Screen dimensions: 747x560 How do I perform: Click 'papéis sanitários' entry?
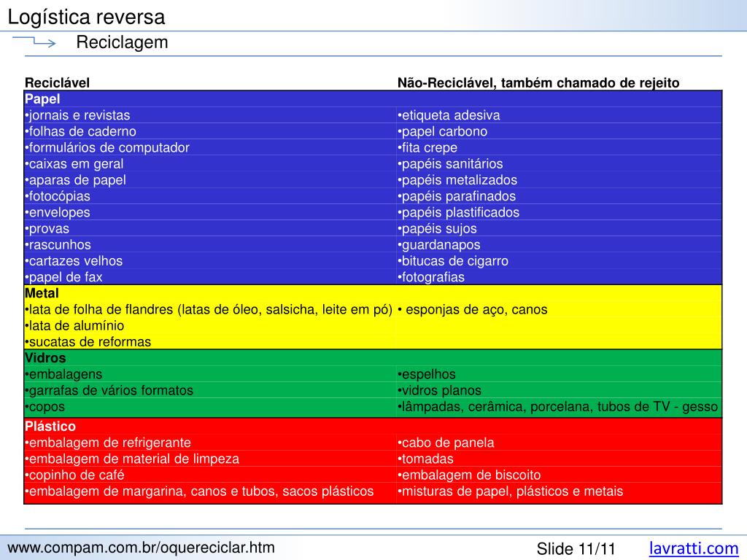tap(450, 164)
